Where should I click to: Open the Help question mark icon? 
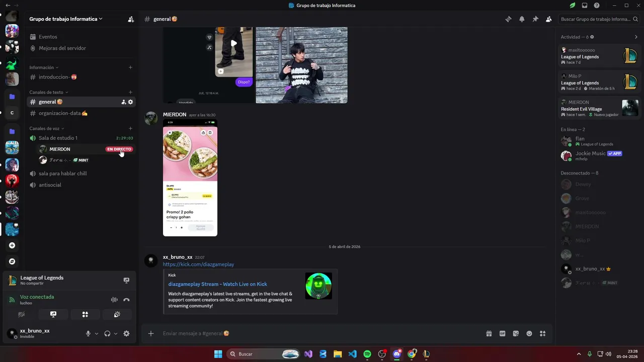click(597, 6)
